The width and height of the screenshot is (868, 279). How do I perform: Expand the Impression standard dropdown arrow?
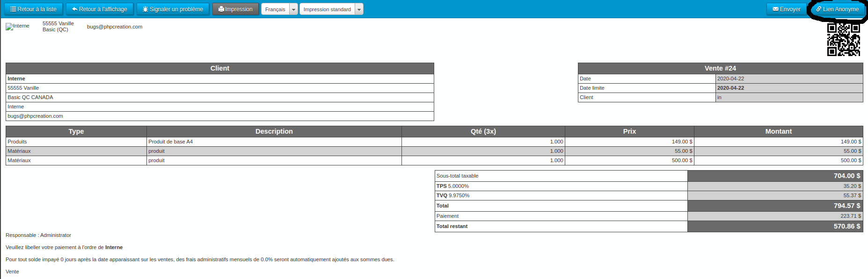[x=359, y=9]
